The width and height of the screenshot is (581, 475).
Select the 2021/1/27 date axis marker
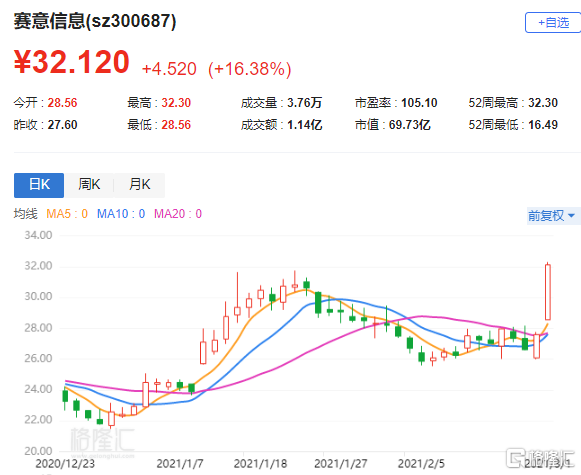tap(341, 464)
